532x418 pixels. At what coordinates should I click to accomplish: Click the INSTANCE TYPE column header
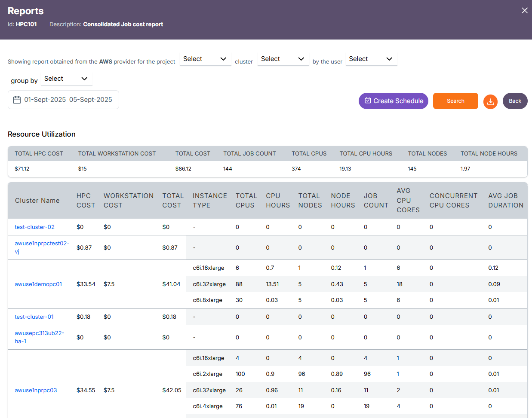(210, 201)
